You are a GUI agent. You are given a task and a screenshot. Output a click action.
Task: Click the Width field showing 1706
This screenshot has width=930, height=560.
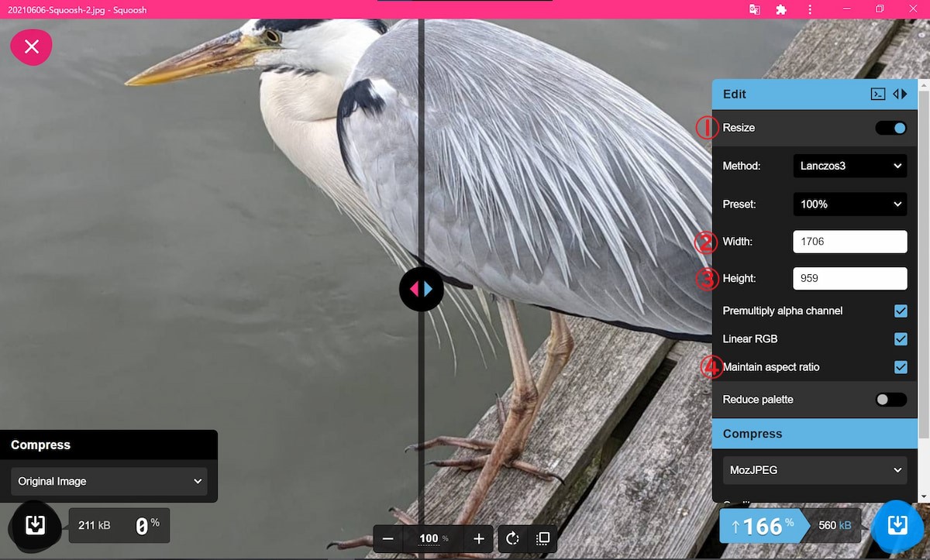850,242
